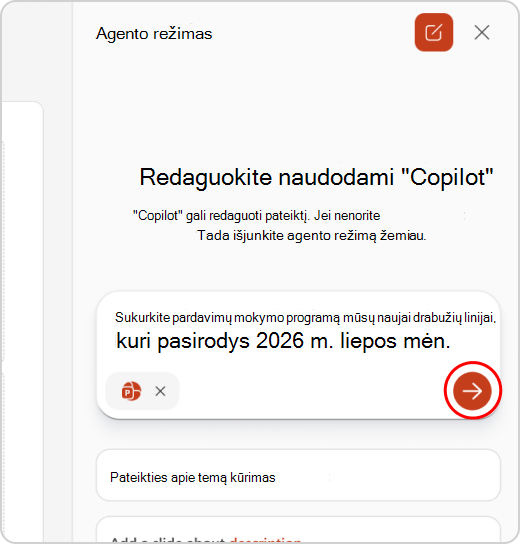Click the 'Tada išjunkite agento režimą žemiau' text
520x544 pixels.
(312, 236)
